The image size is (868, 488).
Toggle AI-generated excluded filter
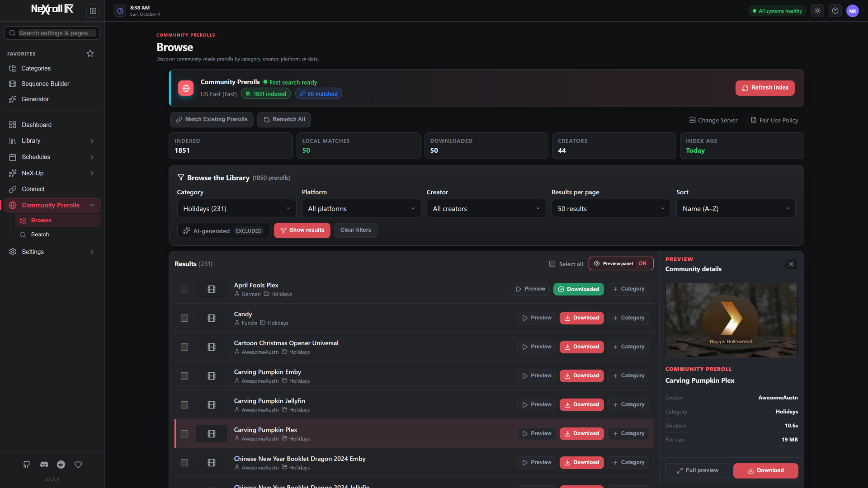224,230
